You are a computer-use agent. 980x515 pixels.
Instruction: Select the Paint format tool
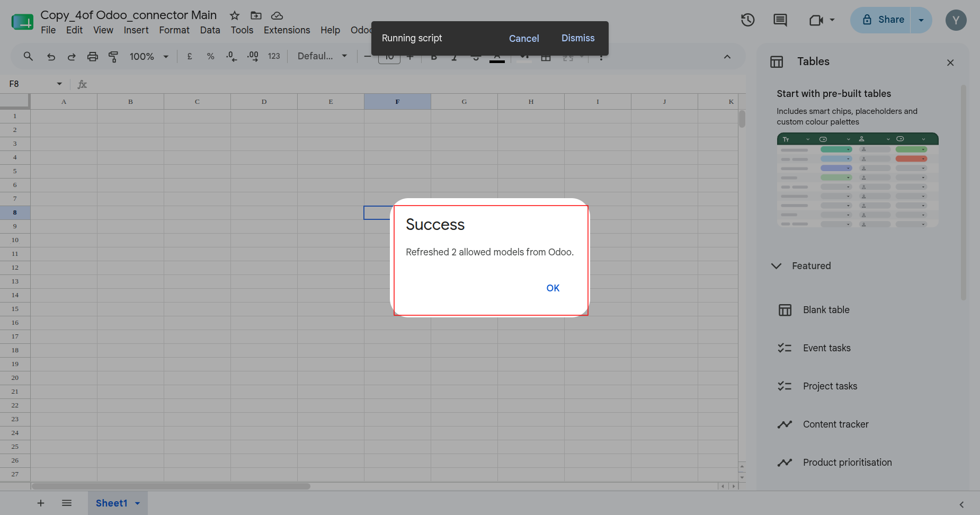point(113,56)
